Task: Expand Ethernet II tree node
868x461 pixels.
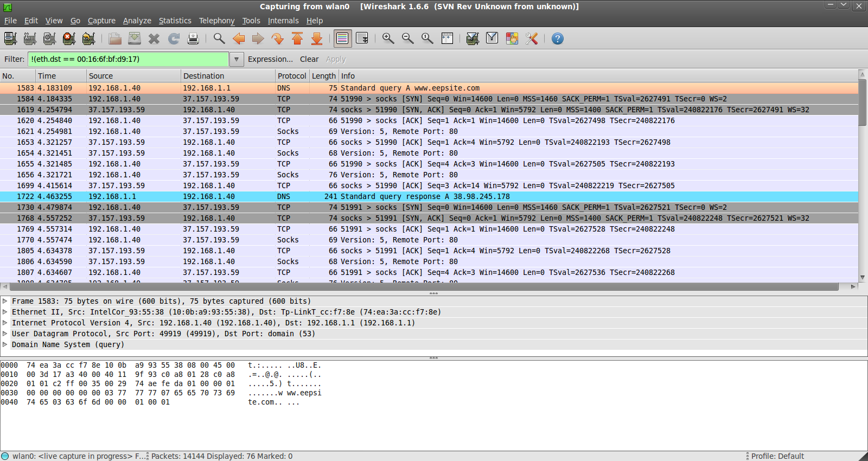Action: [5, 312]
